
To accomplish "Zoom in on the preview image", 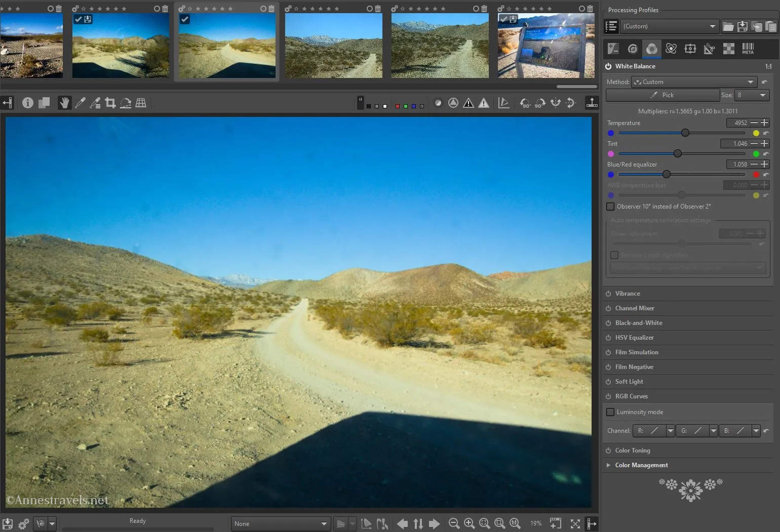I will point(470,523).
